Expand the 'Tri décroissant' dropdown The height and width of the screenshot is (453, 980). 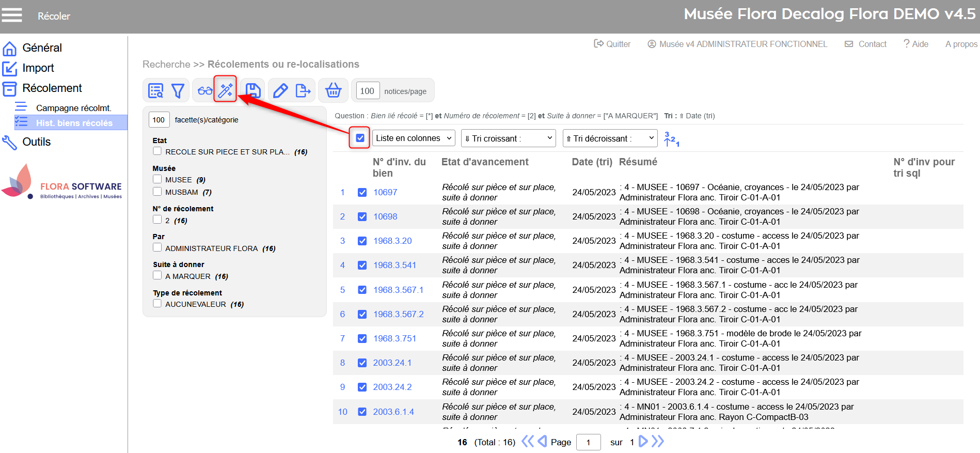click(610, 138)
